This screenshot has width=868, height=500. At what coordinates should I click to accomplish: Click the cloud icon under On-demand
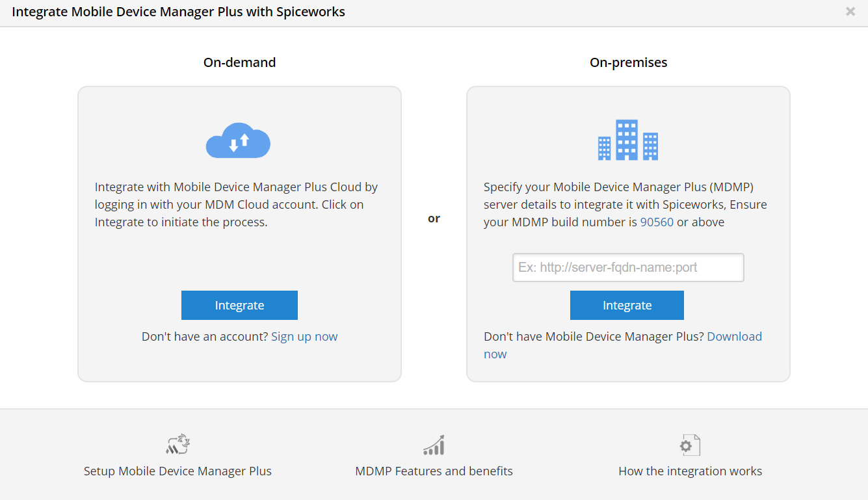point(238,140)
